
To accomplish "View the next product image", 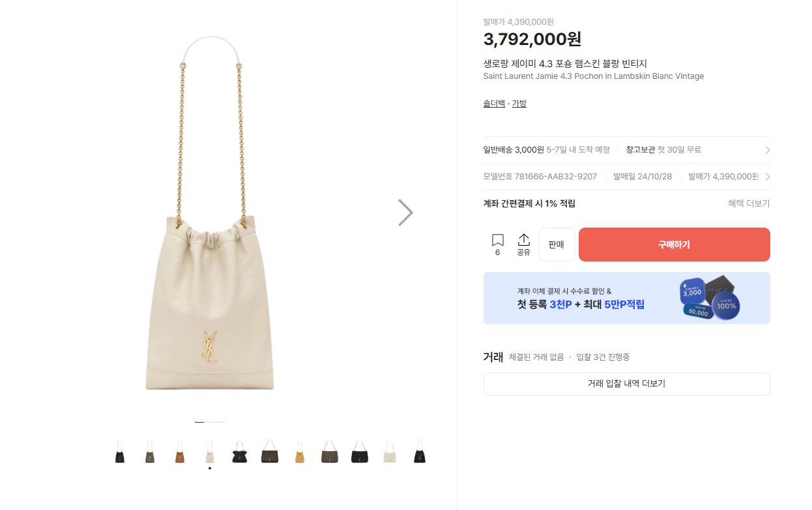I will pos(405,212).
